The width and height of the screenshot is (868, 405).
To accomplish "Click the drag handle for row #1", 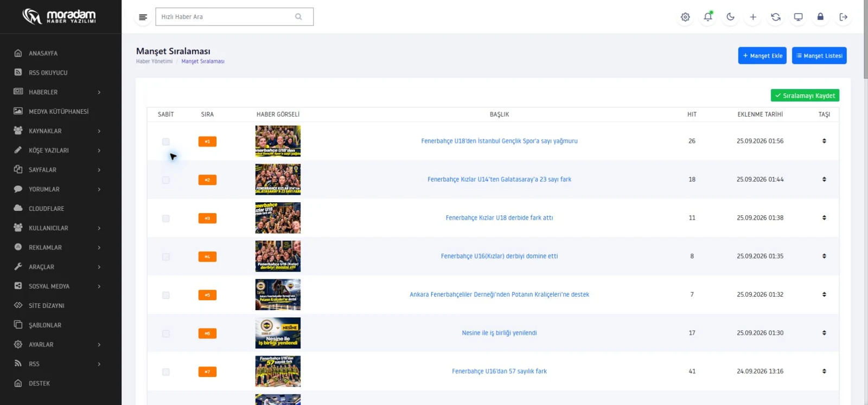I will [x=824, y=141].
